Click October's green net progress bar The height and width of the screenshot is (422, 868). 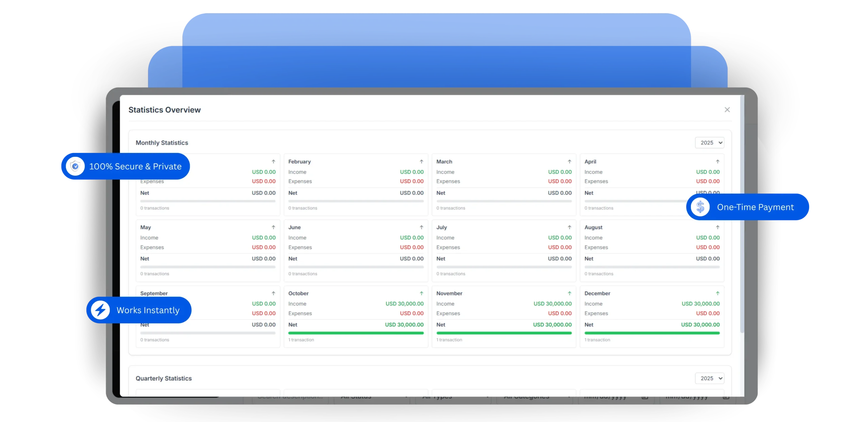click(x=356, y=333)
